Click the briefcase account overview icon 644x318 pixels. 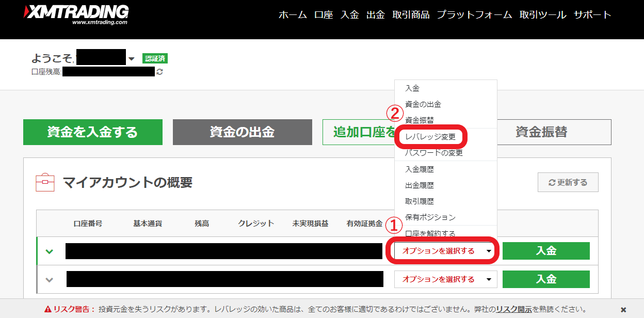(45, 182)
